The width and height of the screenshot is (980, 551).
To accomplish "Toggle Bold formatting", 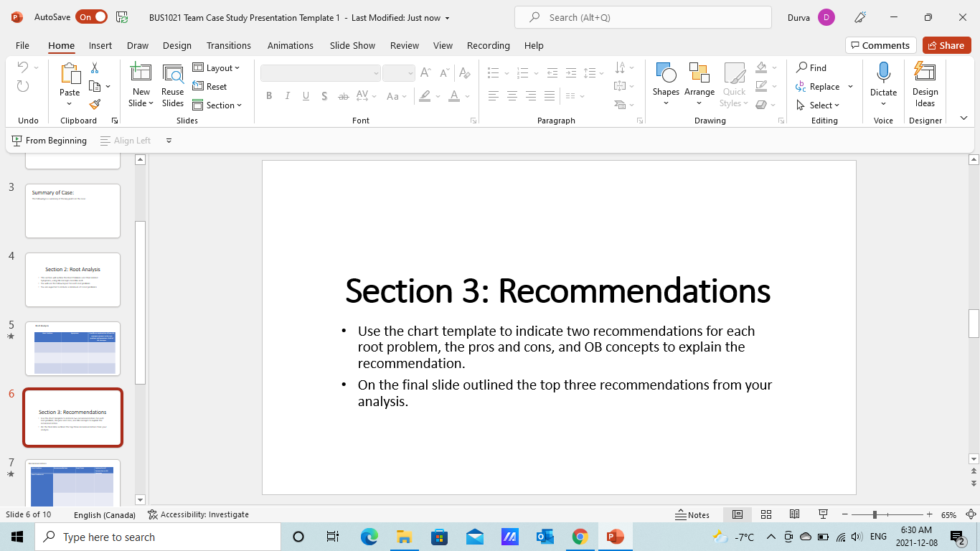I will pyautogui.click(x=269, y=96).
